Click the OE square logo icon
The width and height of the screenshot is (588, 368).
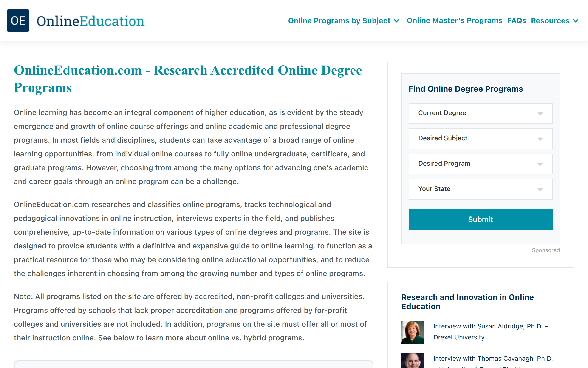18,20
